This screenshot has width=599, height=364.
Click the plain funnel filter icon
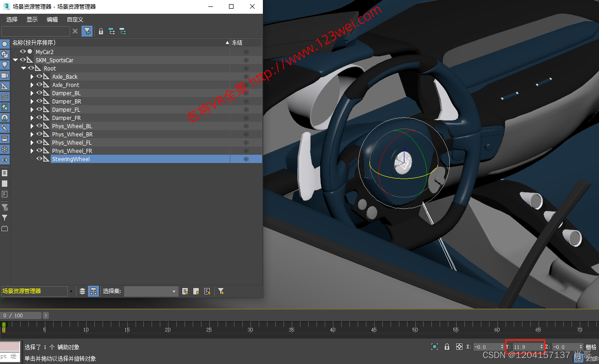5,218
